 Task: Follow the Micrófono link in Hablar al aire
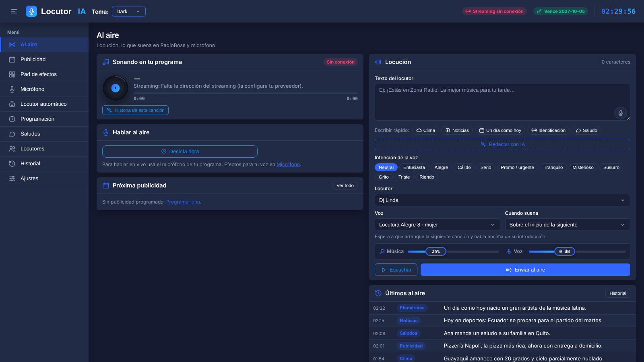click(288, 165)
